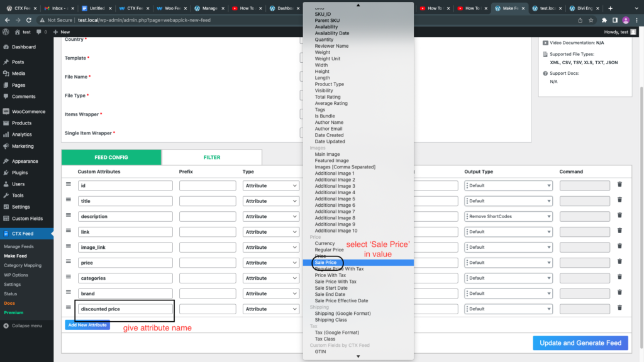This screenshot has width=644, height=362.
Task: Go back in browser history
Action: [8, 19]
